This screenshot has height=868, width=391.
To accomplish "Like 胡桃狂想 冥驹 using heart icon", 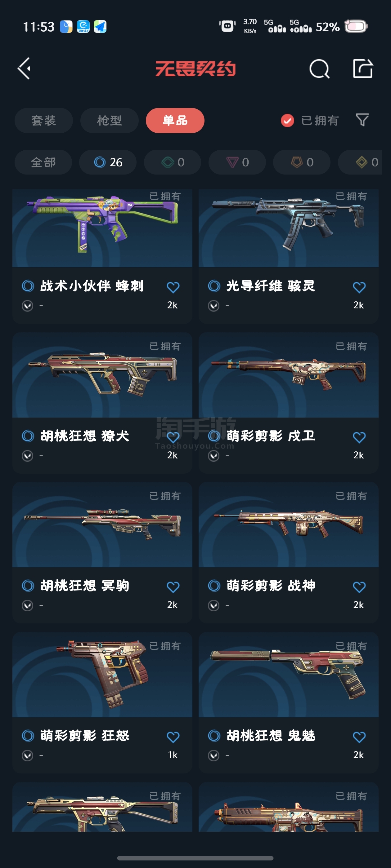I will [x=173, y=587].
